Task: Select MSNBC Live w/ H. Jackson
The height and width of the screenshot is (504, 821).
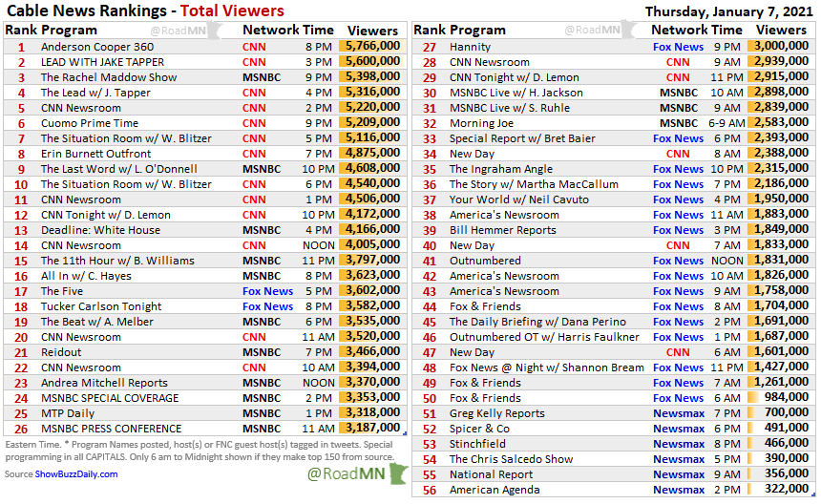Action: pos(516,93)
